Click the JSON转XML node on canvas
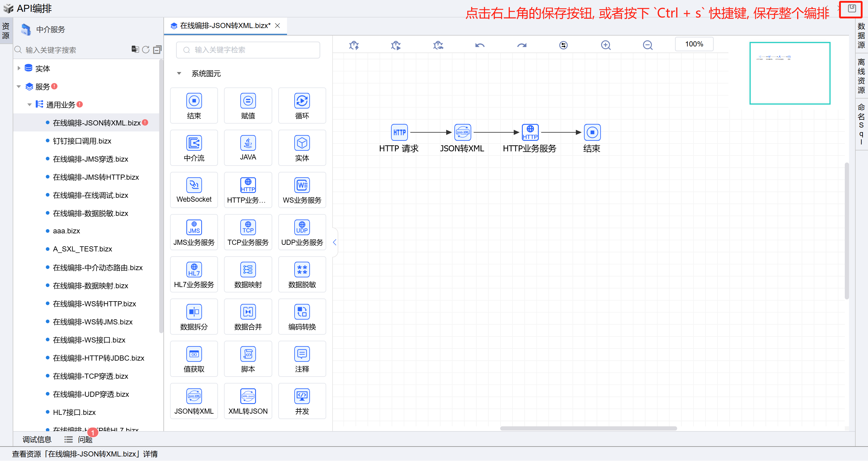 pos(462,132)
